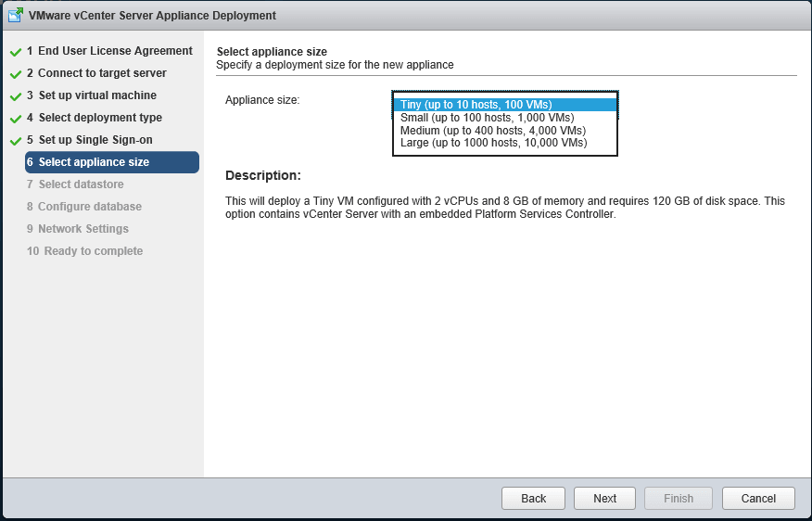Go to step 1 End User License Agreement
812x521 pixels.
pos(109,51)
